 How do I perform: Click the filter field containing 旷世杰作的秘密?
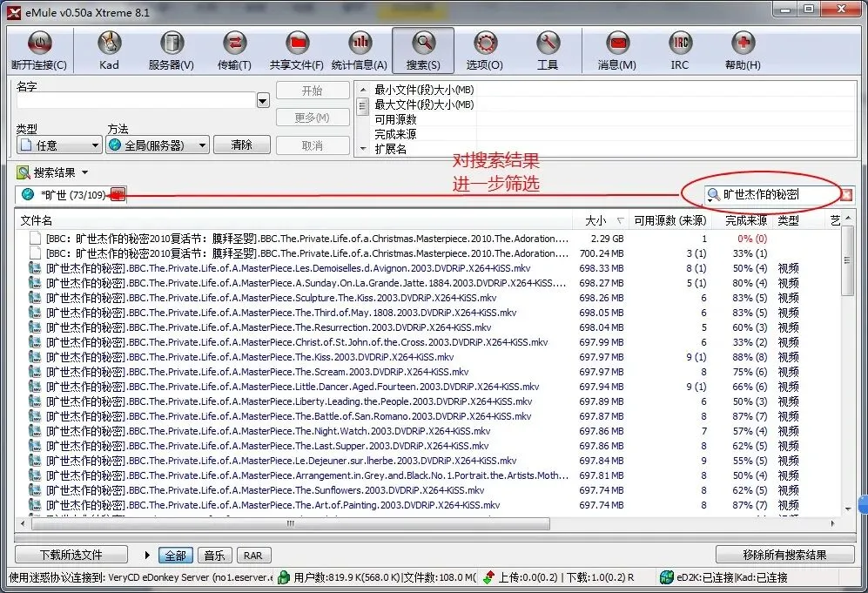tap(777, 194)
